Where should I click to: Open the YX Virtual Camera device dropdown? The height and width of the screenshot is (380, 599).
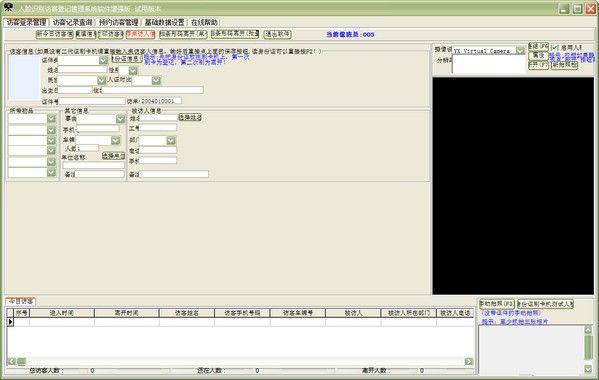coord(520,50)
